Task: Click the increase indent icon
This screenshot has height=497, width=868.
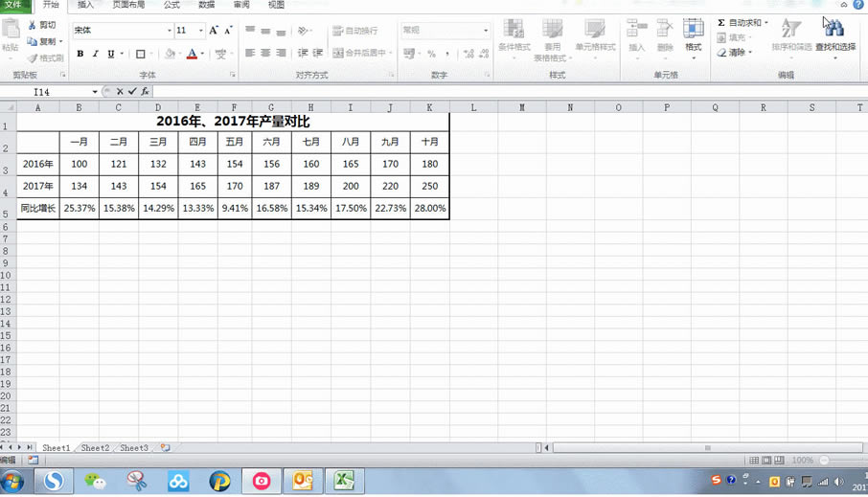Action: pyautogui.click(x=318, y=53)
